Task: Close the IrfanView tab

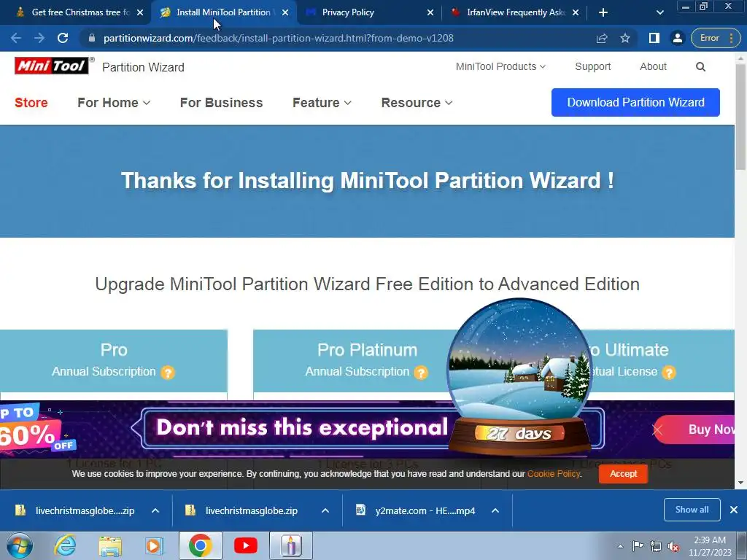Action: pos(576,12)
